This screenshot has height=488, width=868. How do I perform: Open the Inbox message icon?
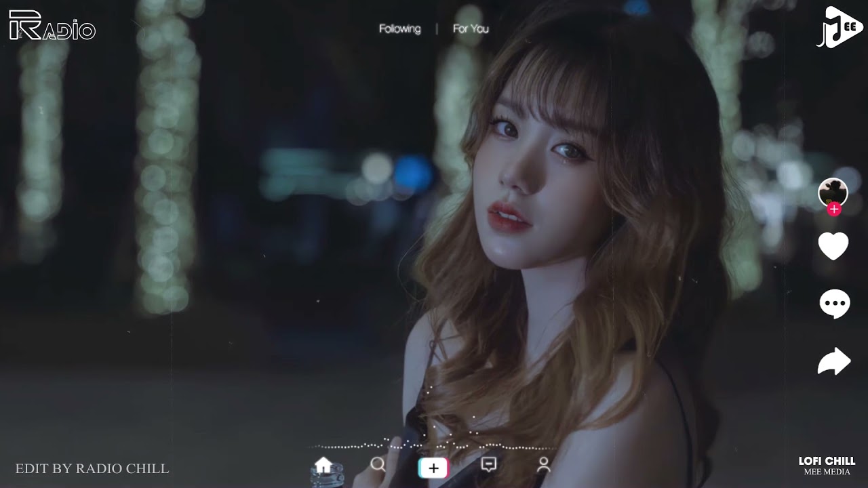pos(488,464)
